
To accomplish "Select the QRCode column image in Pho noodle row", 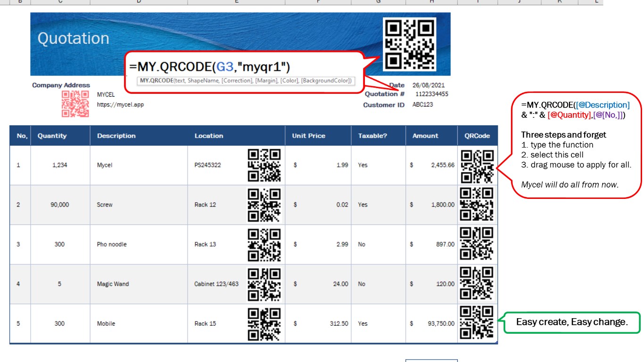I will (477, 244).
